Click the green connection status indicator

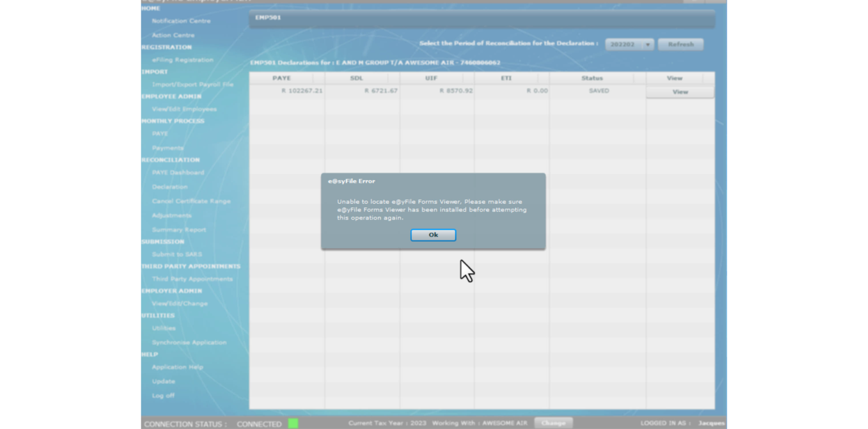[293, 423]
